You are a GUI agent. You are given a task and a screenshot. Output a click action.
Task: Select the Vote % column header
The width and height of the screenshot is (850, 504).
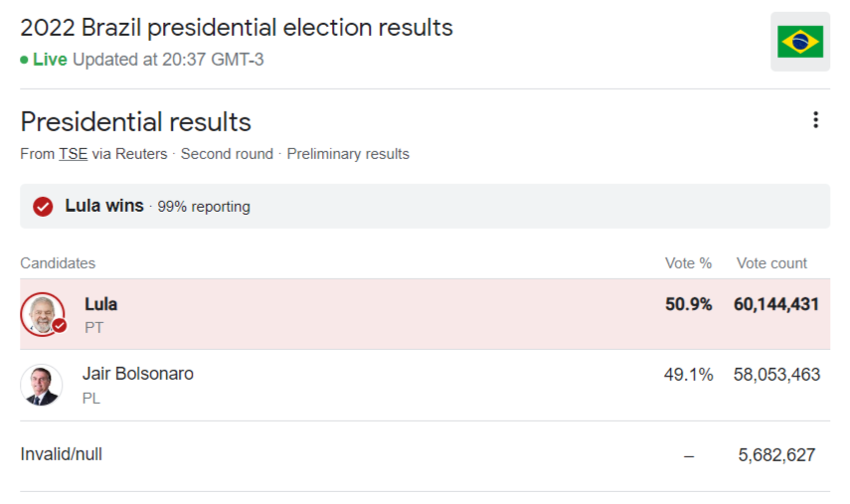coord(689,262)
